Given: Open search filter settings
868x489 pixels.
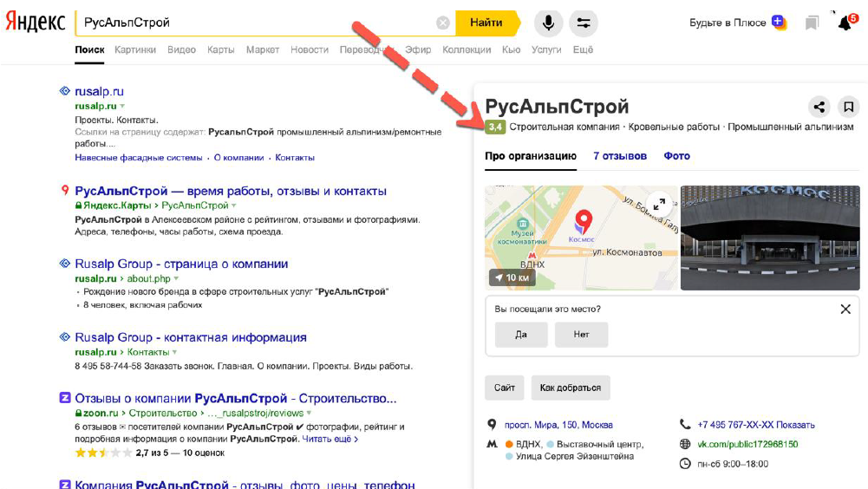Looking at the screenshot, I should [x=584, y=23].
